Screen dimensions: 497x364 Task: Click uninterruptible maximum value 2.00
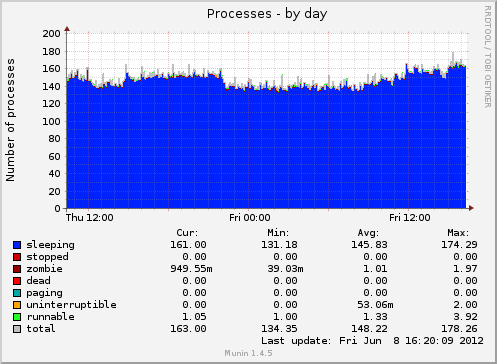pyautogui.click(x=465, y=305)
